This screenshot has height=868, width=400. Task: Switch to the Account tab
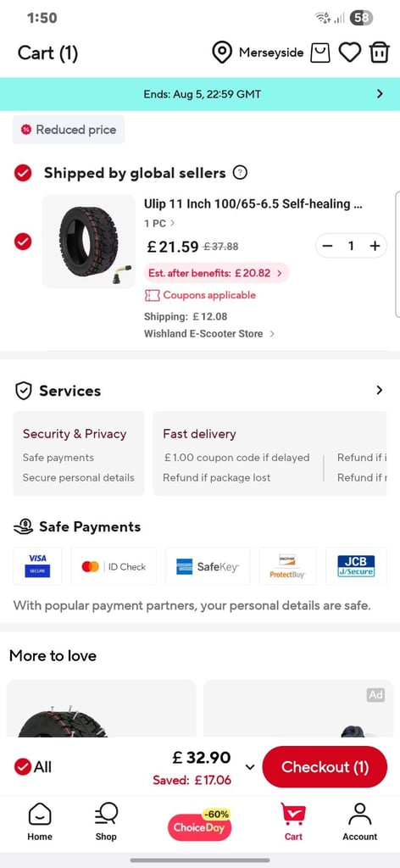359,822
